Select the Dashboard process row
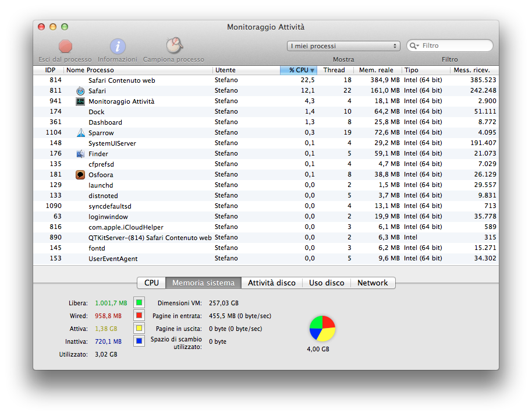This screenshot has width=532, height=416. [x=266, y=122]
